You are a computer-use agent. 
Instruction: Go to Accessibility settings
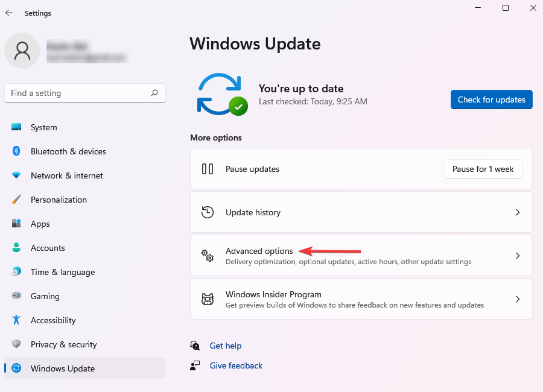click(x=85, y=320)
